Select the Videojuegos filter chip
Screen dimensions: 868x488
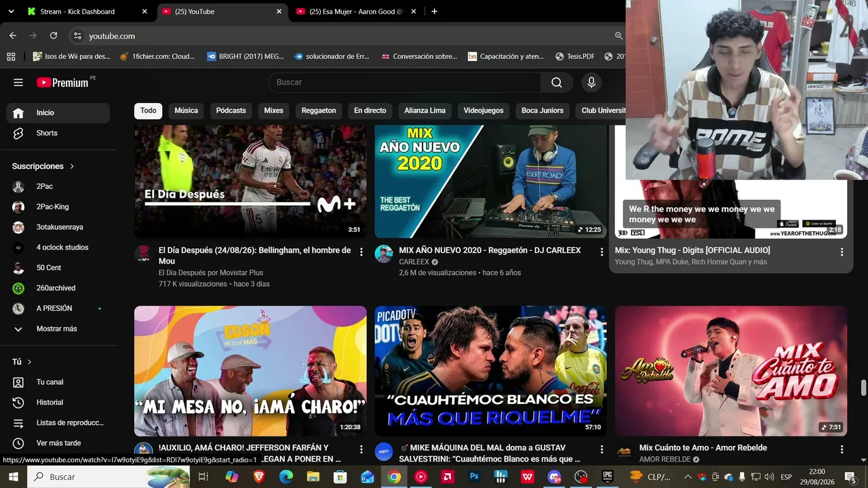pos(484,110)
